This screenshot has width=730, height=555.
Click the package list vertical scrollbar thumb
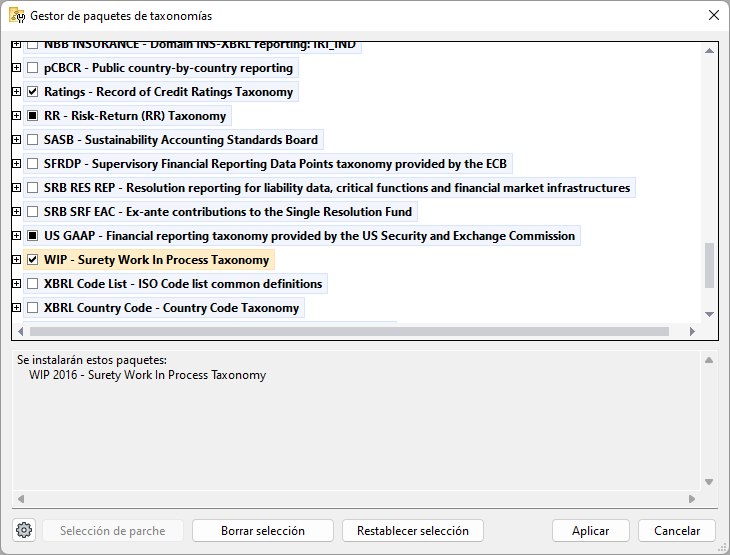pyautogui.click(x=709, y=265)
